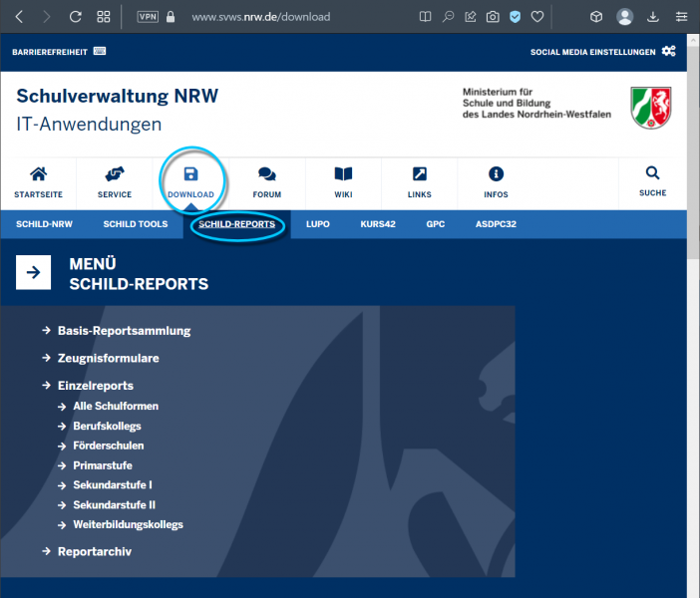Image resolution: width=700 pixels, height=598 pixels.
Task: Click Ministerium für Schule und Bildung text
Action: point(536,103)
